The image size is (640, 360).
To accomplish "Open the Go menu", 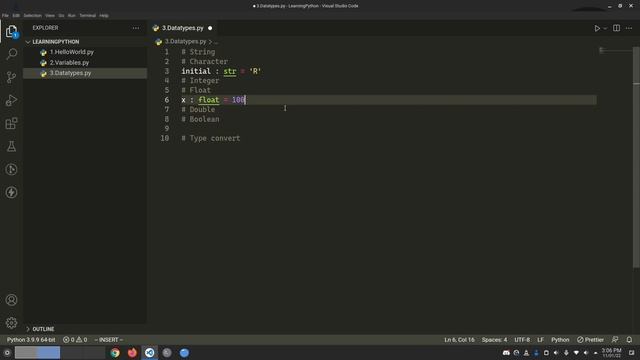I will [61, 16].
